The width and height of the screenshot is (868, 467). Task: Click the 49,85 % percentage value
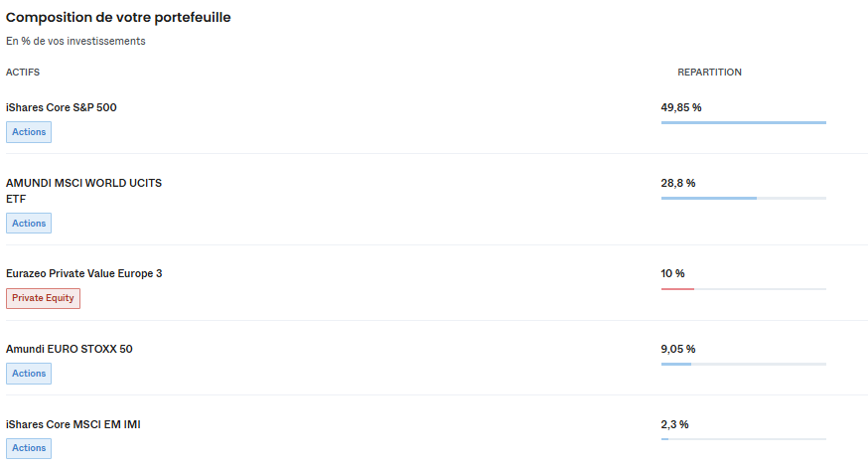[x=681, y=107]
